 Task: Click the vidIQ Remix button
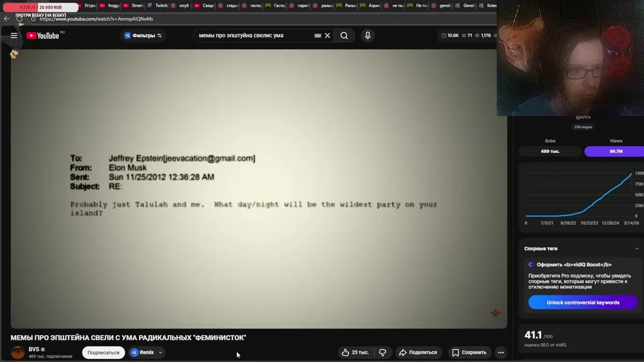[x=142, y=352]
